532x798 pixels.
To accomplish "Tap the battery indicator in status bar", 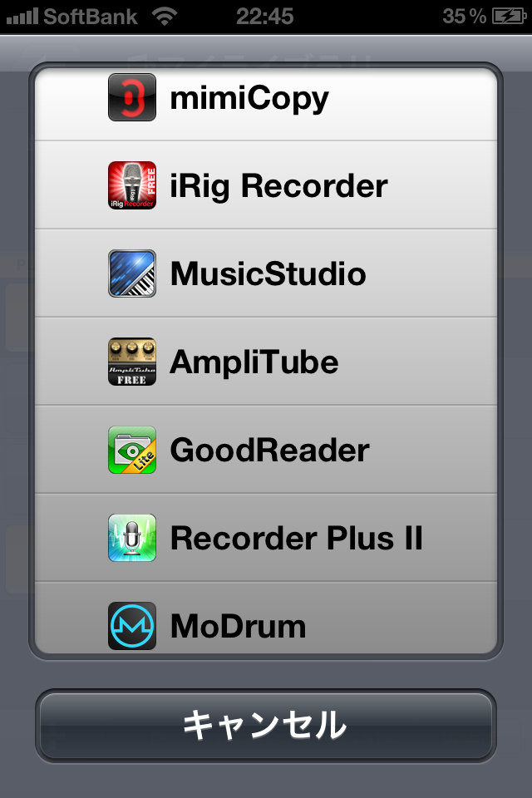I will pyautogui.click(x=509, y=17).
